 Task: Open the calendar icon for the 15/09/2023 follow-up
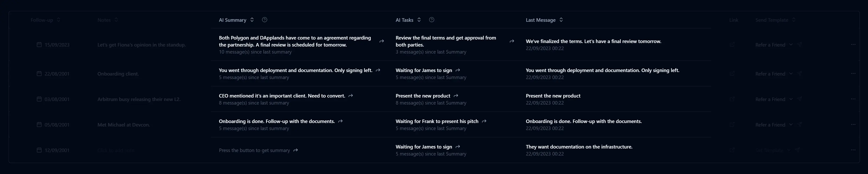pyautogui.click(x=39, y=45)
